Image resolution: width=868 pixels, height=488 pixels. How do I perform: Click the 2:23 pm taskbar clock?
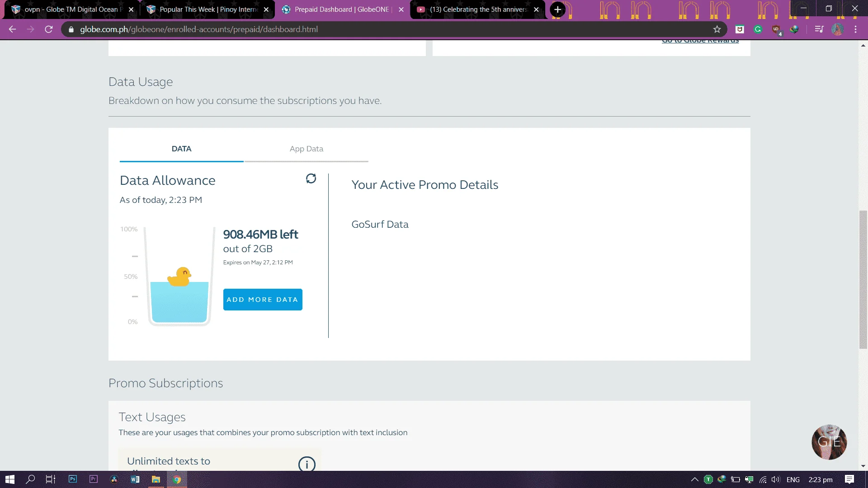(821, 479)
